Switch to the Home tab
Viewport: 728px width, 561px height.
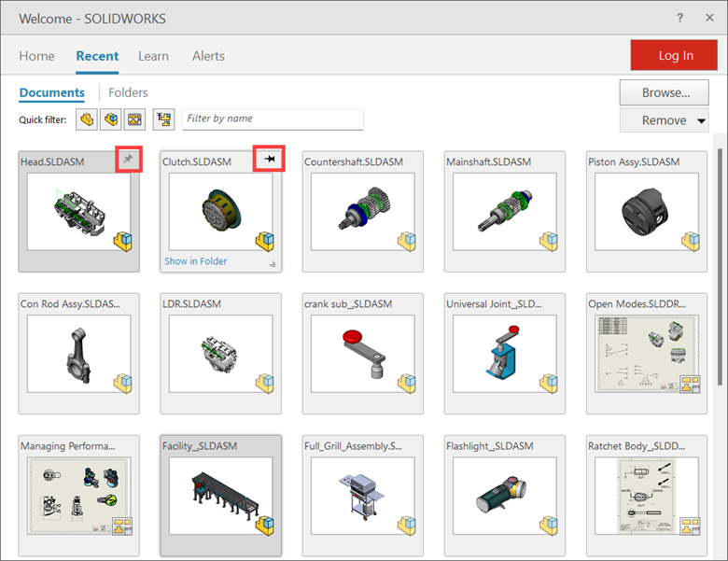[x=36, y=56]
